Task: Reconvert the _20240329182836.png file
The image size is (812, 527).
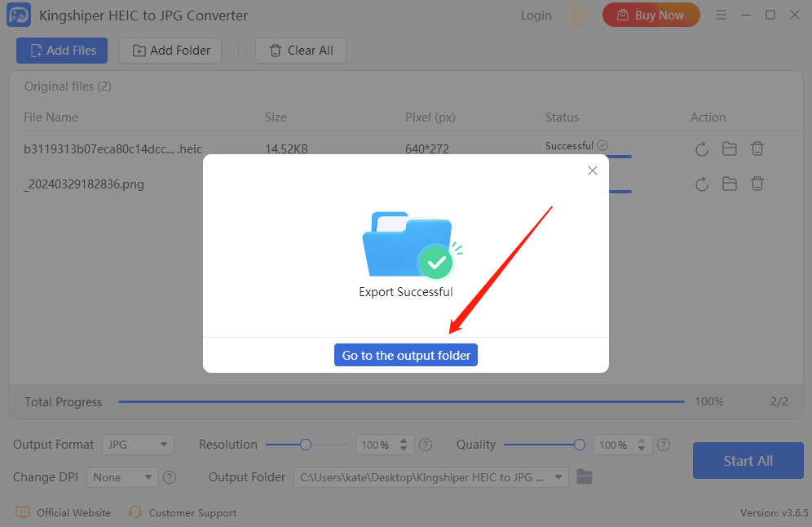Action: tap(702, 184)
